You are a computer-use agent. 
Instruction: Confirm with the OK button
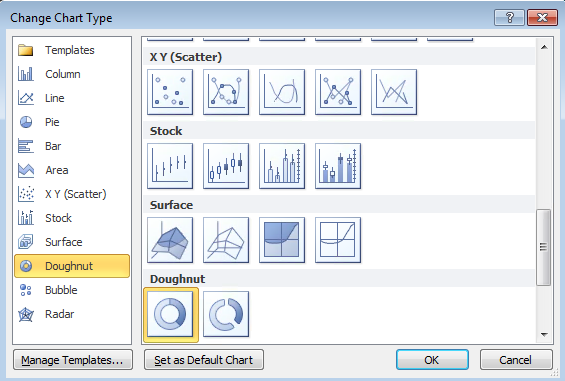point(432,360)
